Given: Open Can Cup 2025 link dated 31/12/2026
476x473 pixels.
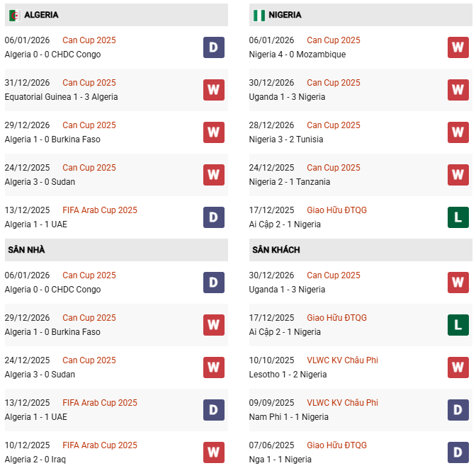Looking at the screenshot, I should pyautogui.click(x=89, y=83).
